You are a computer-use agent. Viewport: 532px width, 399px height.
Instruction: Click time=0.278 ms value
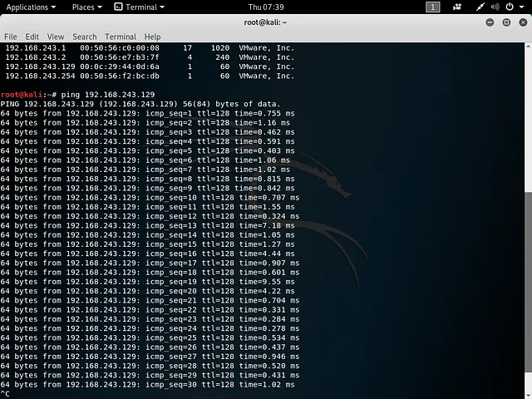269,328
